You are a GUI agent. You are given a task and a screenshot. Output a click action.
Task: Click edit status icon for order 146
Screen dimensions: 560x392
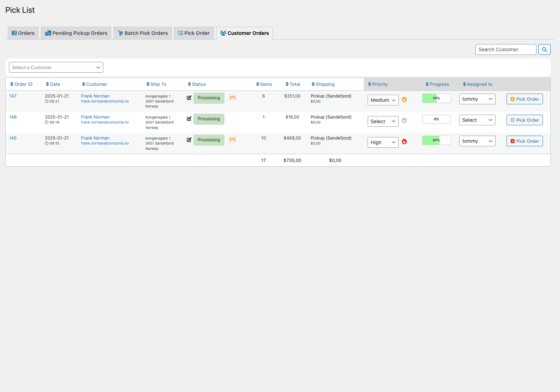tap(189, 119)
